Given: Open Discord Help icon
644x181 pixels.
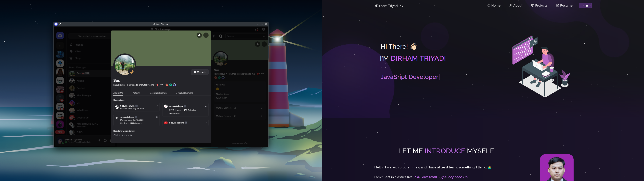Looking at the screenshot, I should click(264, 29).
